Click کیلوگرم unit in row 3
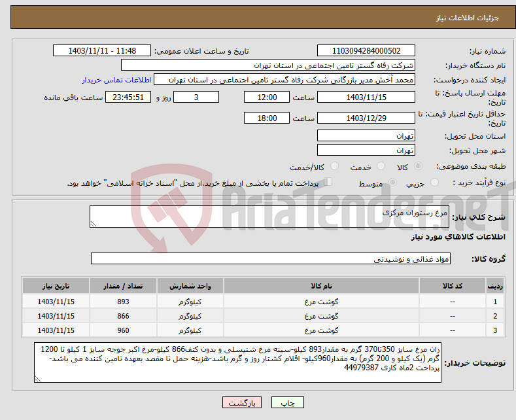The height and width of the screenshot is (420, 516). coord(190,330)
